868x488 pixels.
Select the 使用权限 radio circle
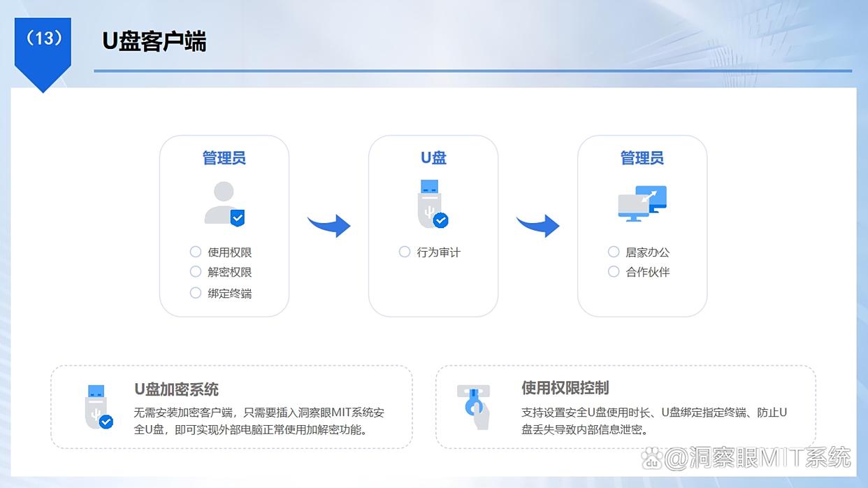(x=196, y=252)
